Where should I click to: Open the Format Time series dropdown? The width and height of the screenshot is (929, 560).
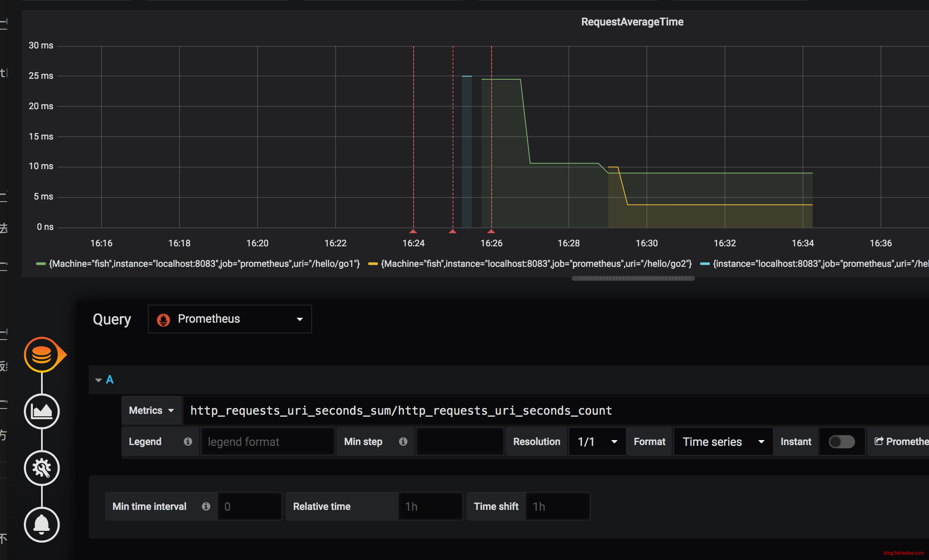click(723, 442)
